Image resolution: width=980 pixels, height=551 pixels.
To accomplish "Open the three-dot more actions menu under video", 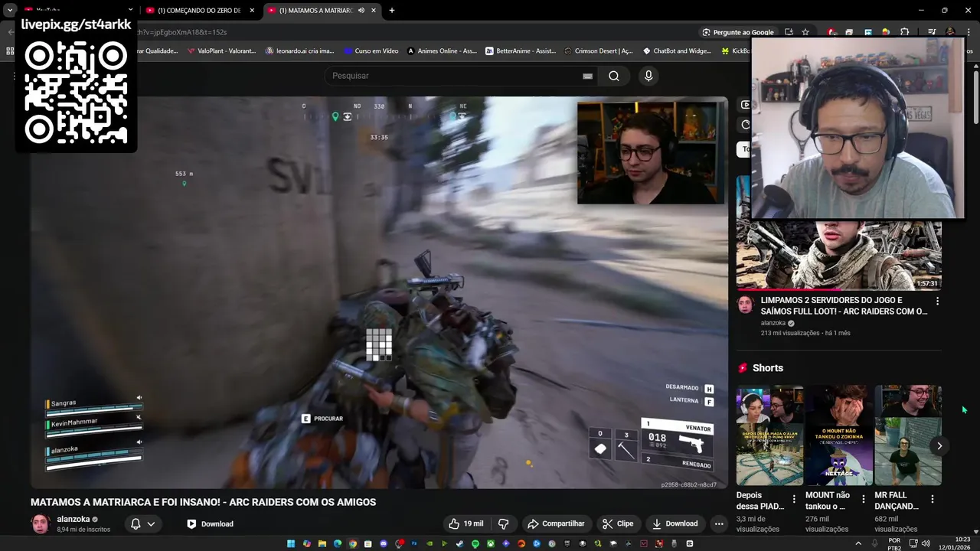I will [x=718, y=523].
